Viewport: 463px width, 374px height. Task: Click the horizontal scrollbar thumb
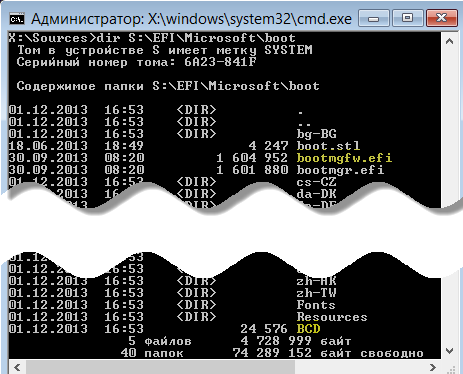click(160, 367)
